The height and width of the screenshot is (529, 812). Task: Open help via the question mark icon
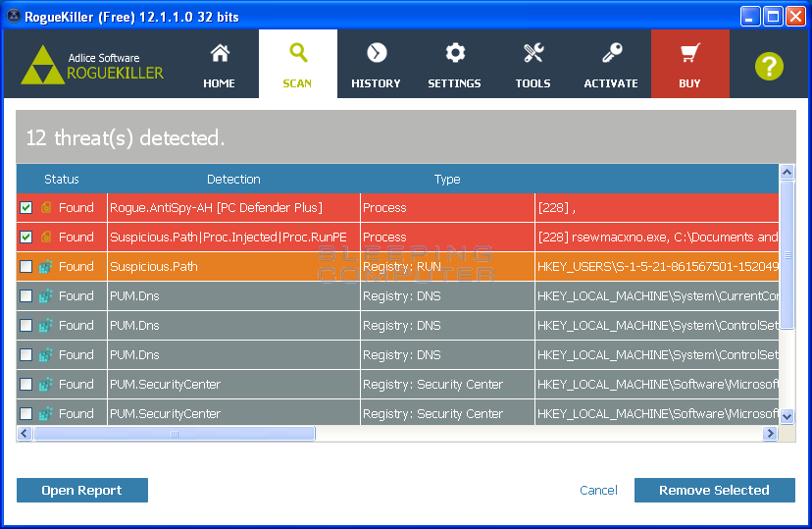click(x=769, y=67)
